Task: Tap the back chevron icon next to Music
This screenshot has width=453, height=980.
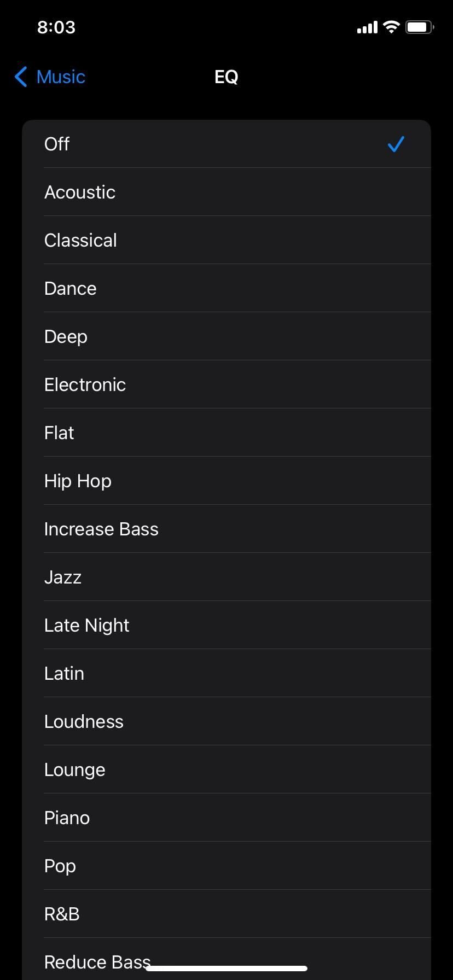Action: [x=20, y=77]
